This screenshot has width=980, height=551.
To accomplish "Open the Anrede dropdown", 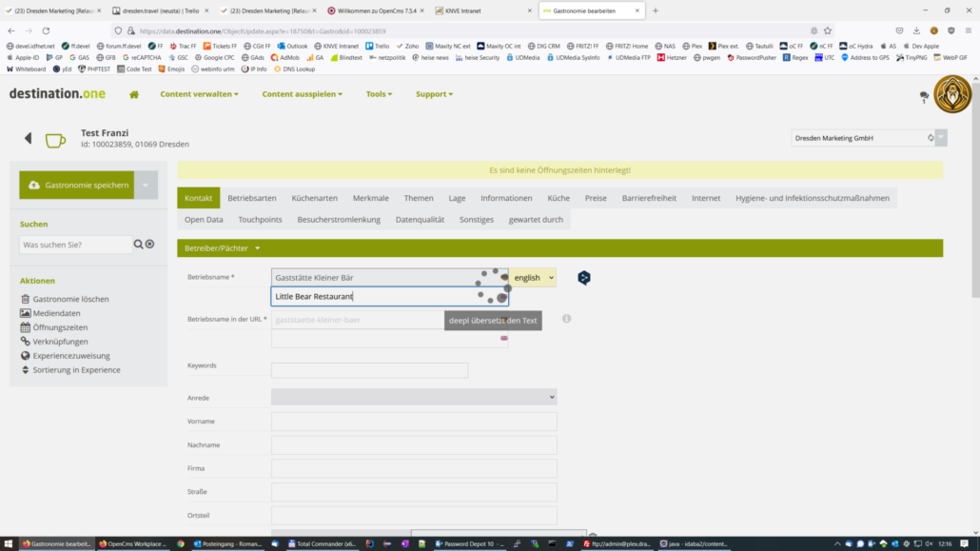I will pos(414,397).
